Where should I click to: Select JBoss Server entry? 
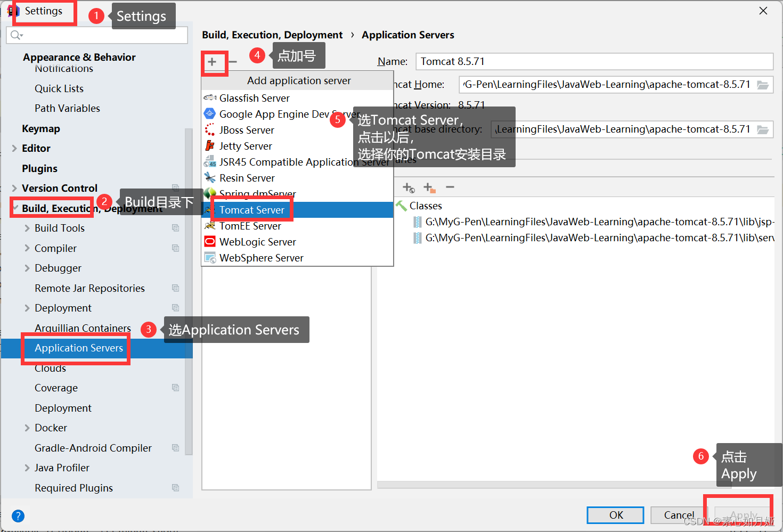[x=297, y=130]
